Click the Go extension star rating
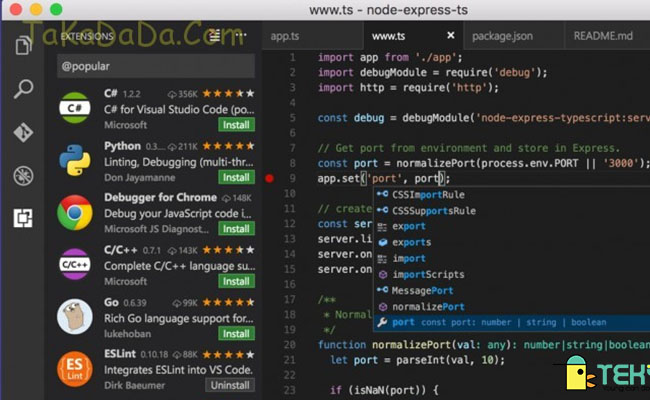The width and height of the screenshot is (650, 400). [x=228, y=303]
